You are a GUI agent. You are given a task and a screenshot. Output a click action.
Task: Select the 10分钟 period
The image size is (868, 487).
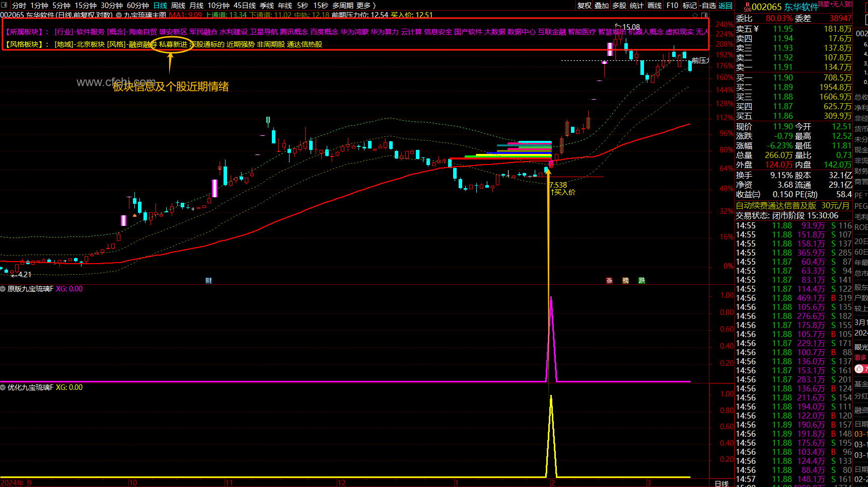219,5
